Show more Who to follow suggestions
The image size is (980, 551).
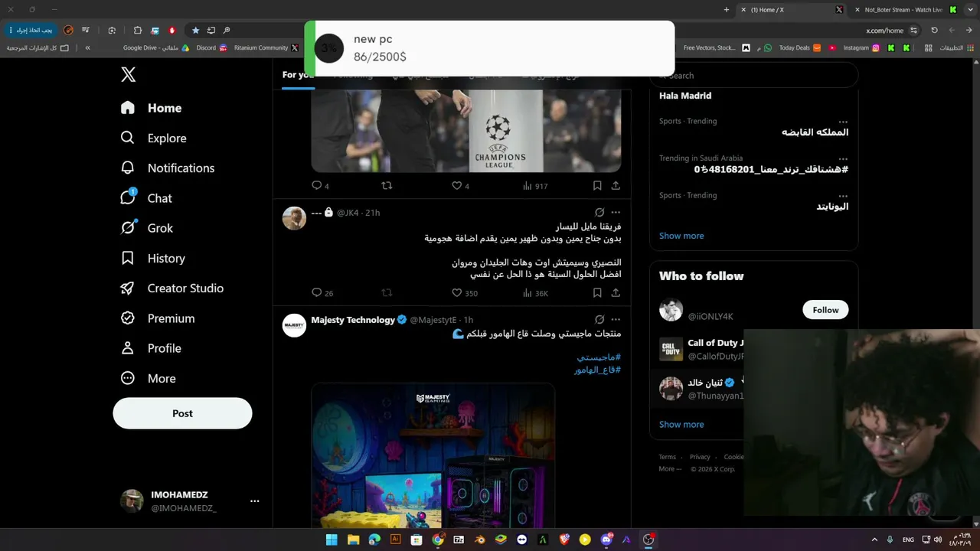pyautogui.click(x=681, y=424)
